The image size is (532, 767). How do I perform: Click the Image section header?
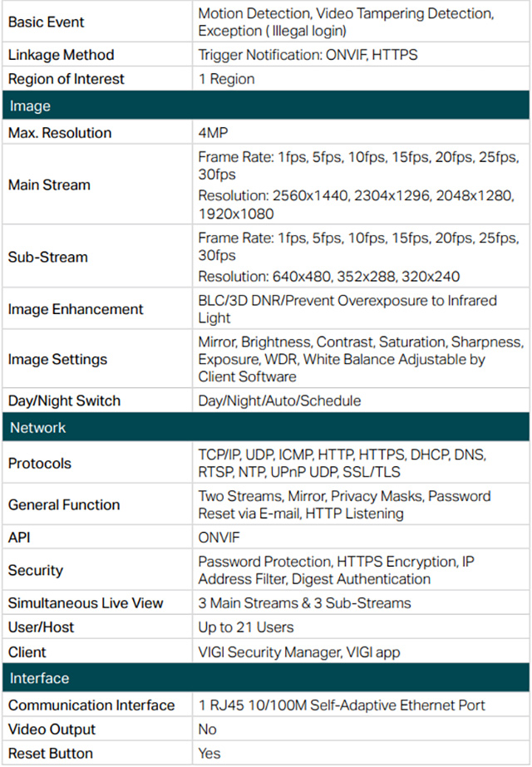point(266,106)
